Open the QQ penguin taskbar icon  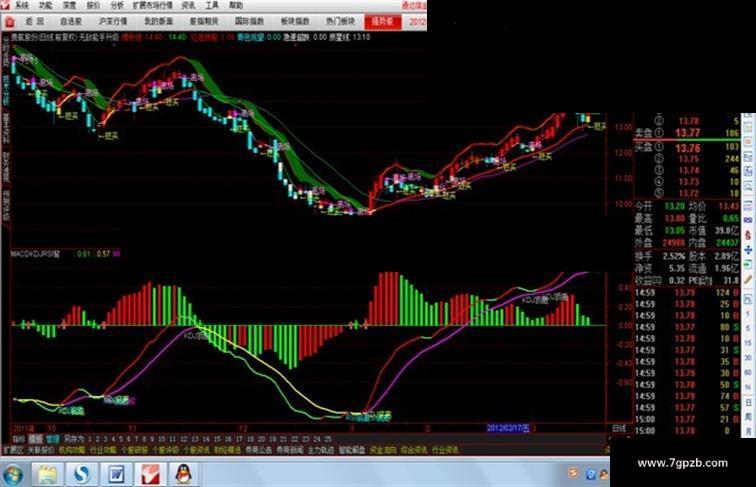point(184,474)
